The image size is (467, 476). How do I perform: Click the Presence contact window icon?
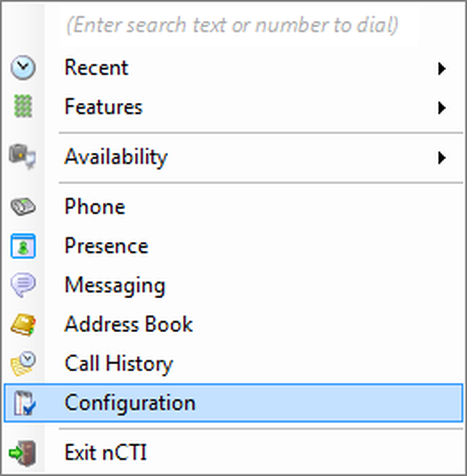(x=23, y=246)
